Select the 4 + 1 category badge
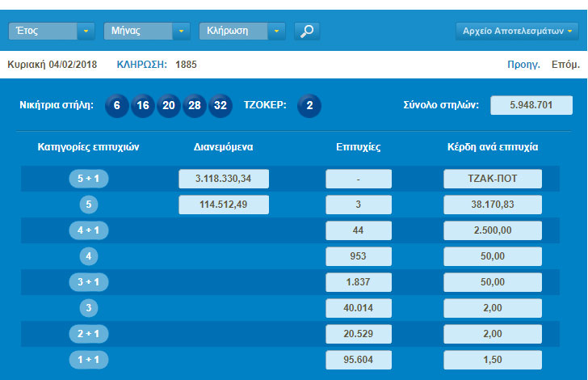Image resolution: width=588 pixels, height=380 pixels. pos(89,231)
